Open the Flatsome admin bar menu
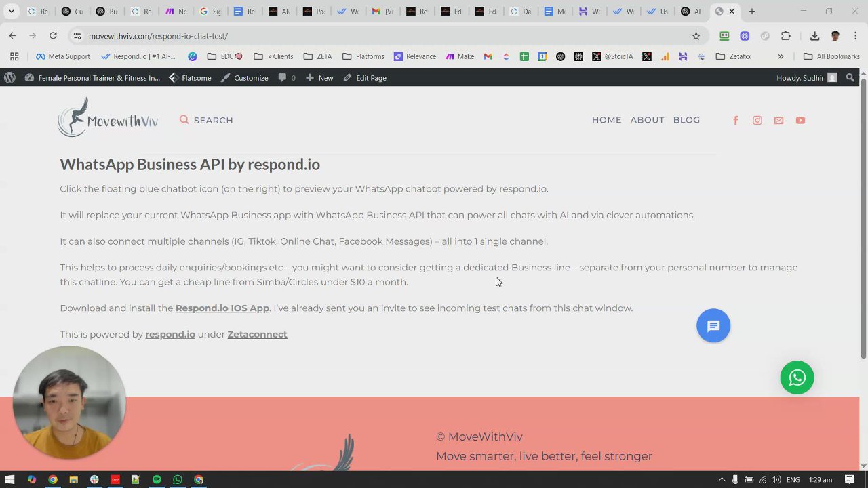Screen dimensions: 868x488 click(190, 78)
